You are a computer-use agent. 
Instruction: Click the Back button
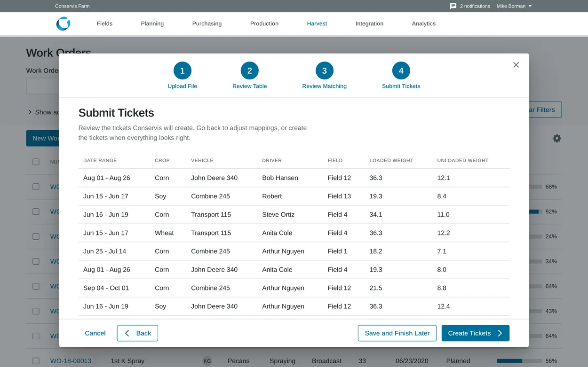[x=137, y=333]
